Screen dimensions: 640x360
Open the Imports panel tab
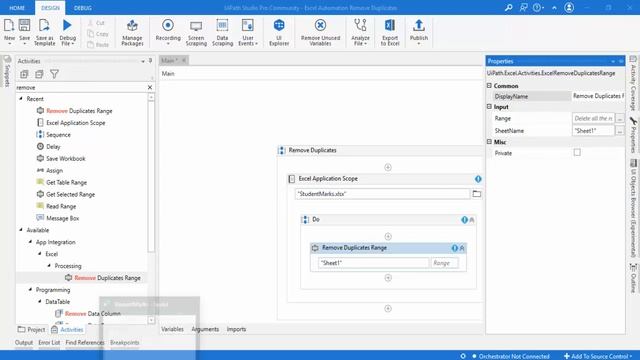point(236,329)
